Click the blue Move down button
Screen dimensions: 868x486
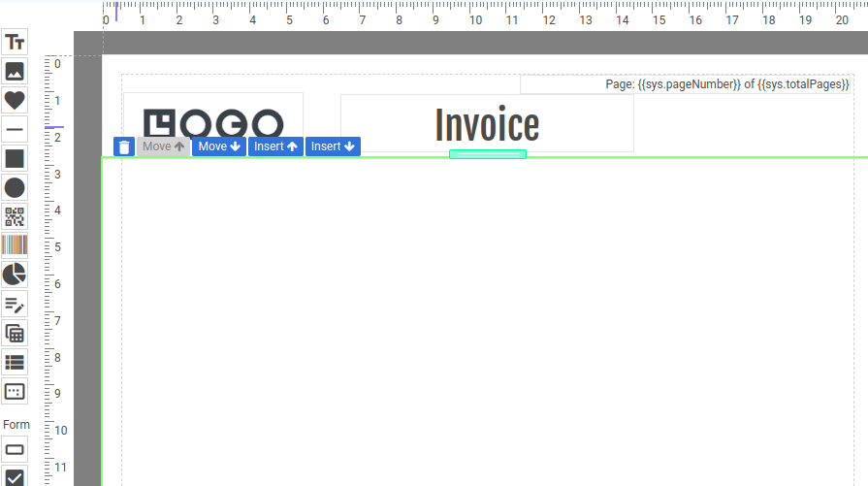pos(218,146)
